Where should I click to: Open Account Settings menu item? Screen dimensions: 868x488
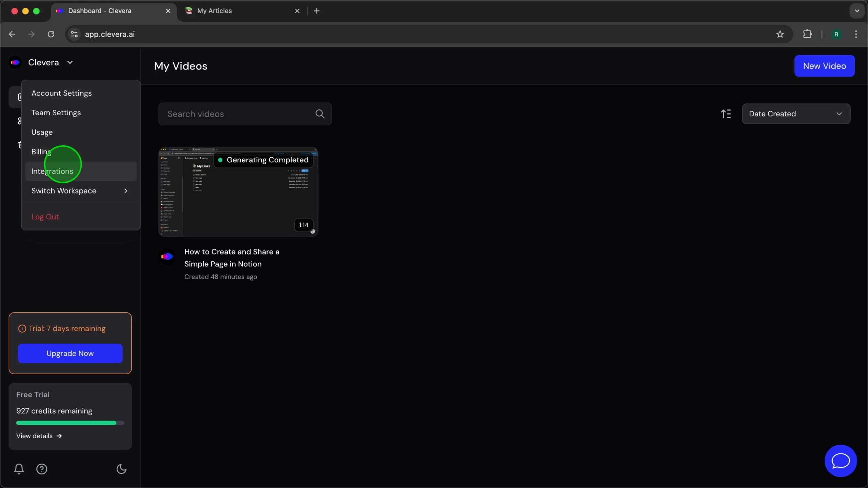tap(61, 93)
